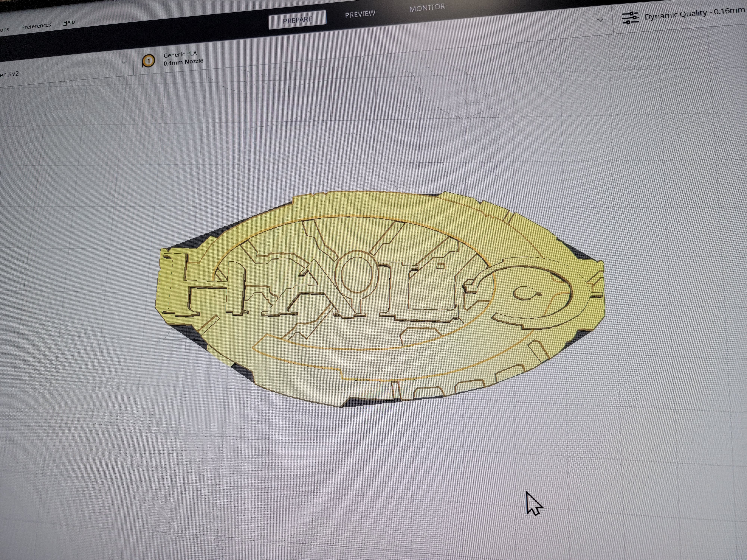Open print settings via sliders icon
747x560 pixels.
pos(630,18)
